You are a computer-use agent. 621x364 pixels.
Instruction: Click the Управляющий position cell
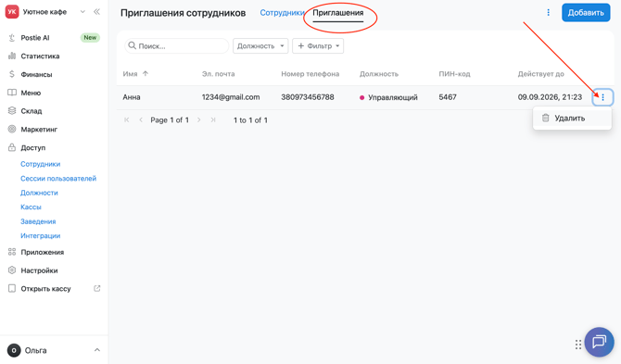coord(388,97)
